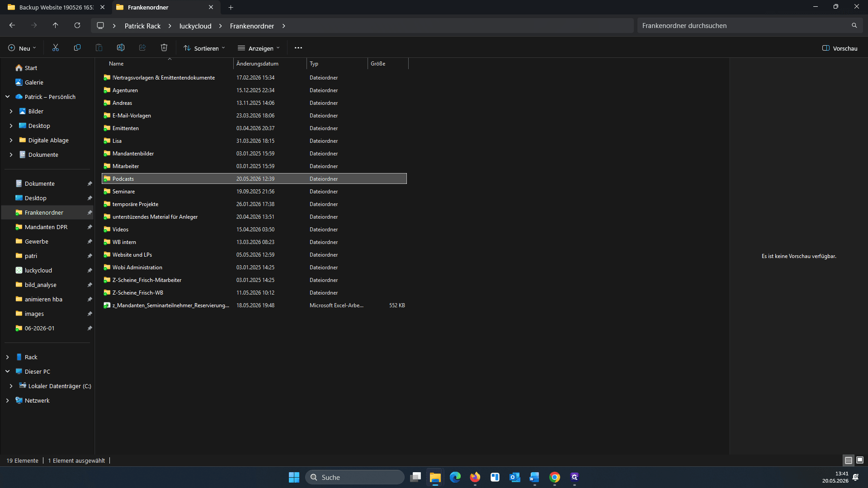Click the Copy icon in toolbar
The width and height of the screenshot is (868, 488).
pos(77,48)
